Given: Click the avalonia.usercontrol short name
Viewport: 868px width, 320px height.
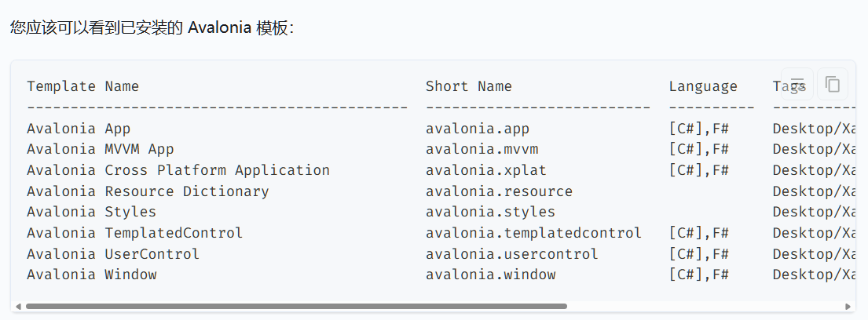Looking at the screenshot, I should [x=511, y=254].
